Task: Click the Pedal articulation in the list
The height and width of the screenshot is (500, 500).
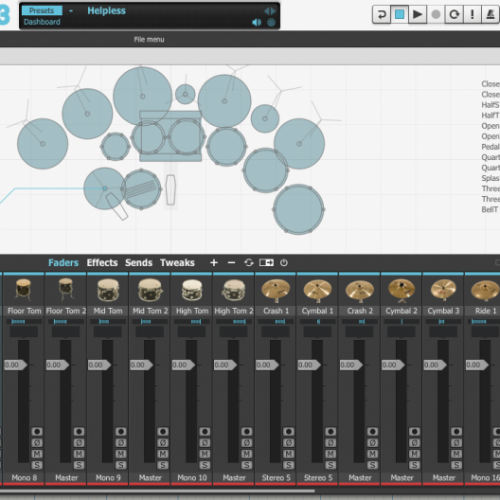Action: click(x=490, y=147)
